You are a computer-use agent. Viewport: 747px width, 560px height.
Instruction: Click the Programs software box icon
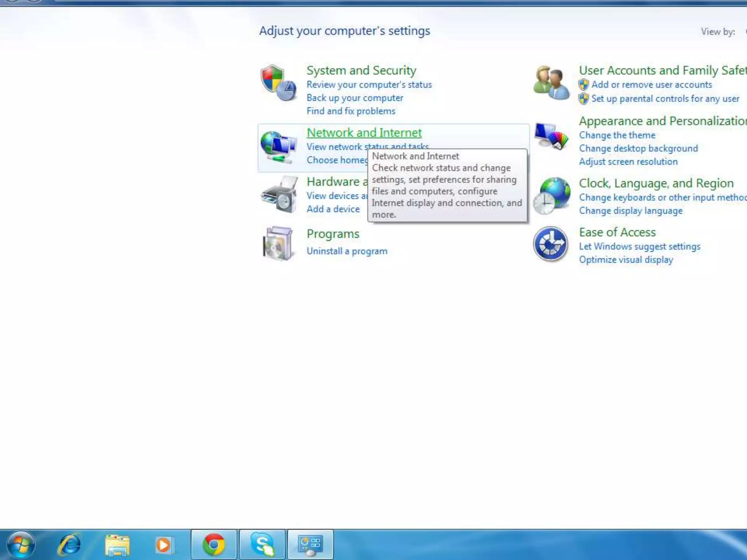pos(278,244)
